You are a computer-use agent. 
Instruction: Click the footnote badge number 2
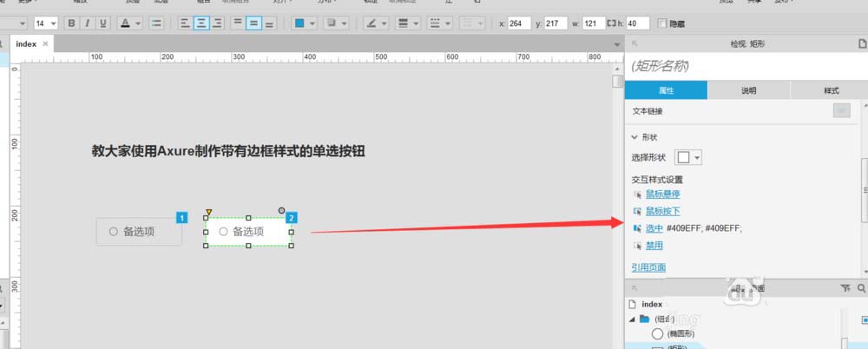pos(292,218)
